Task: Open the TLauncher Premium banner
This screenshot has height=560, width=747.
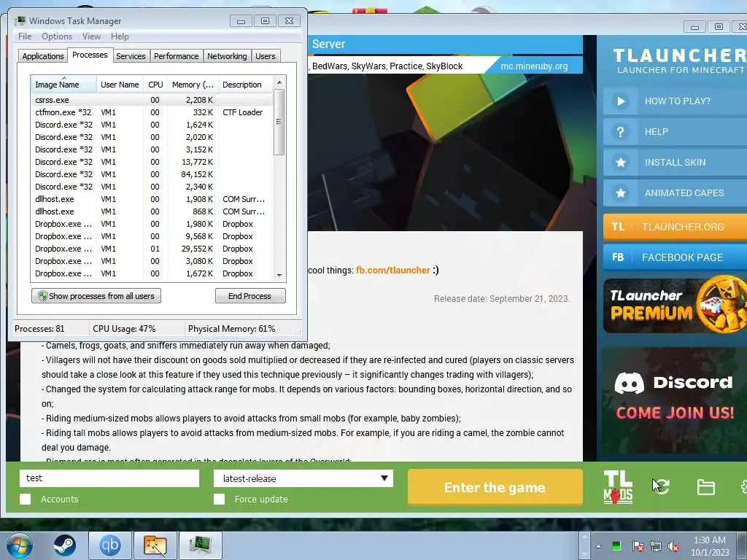Action: click(x=675, y=306)
